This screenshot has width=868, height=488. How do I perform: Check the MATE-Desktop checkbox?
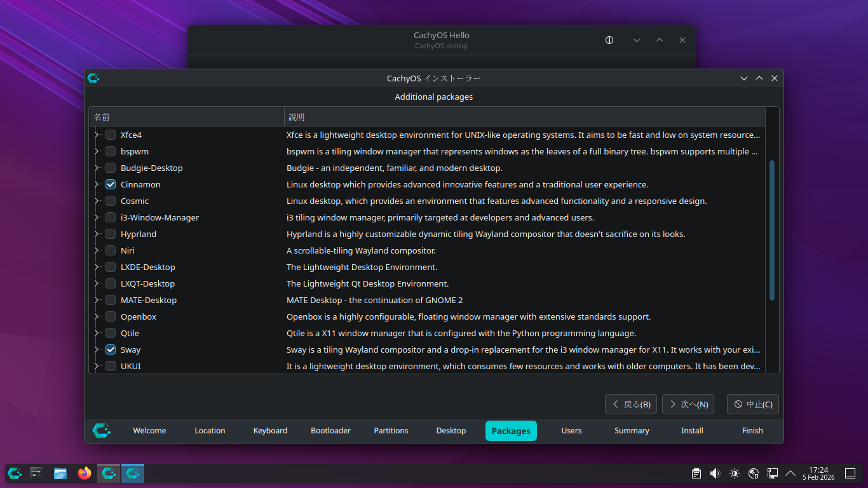point(111,300)
